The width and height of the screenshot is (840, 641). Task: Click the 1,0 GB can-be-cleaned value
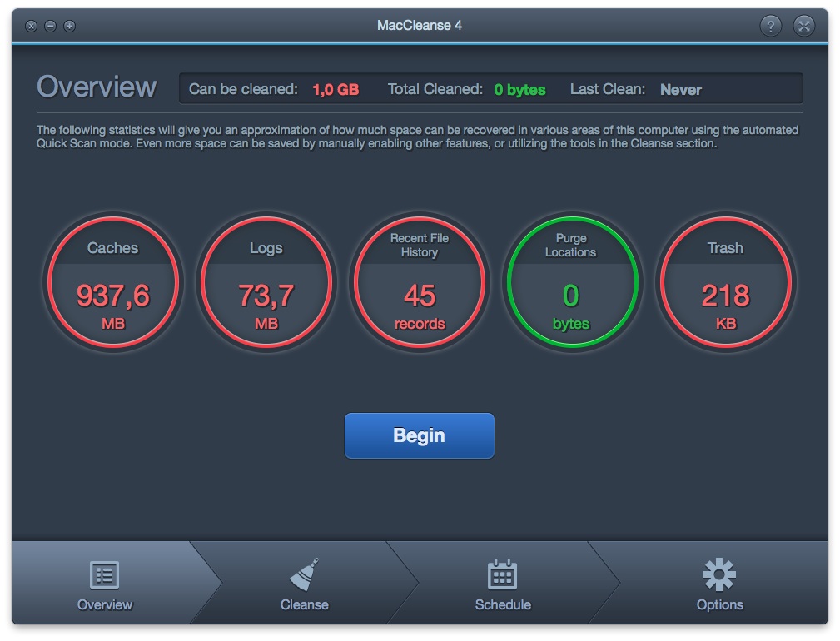pyautogui.click(x=336, y=90)
